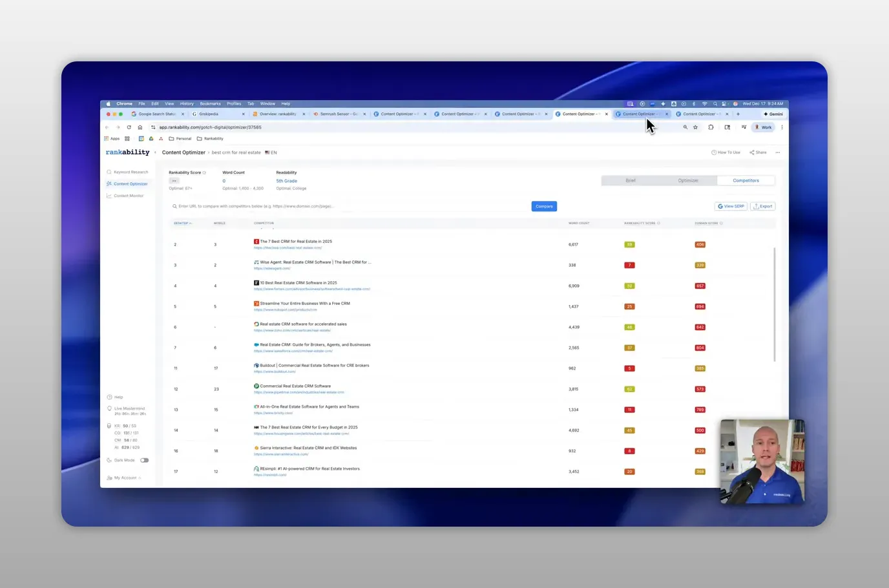Image resolution: width=889 pixels, height=588 pixels.
Task: Expand the My Account menu
Action: click(x=124, y=478)
